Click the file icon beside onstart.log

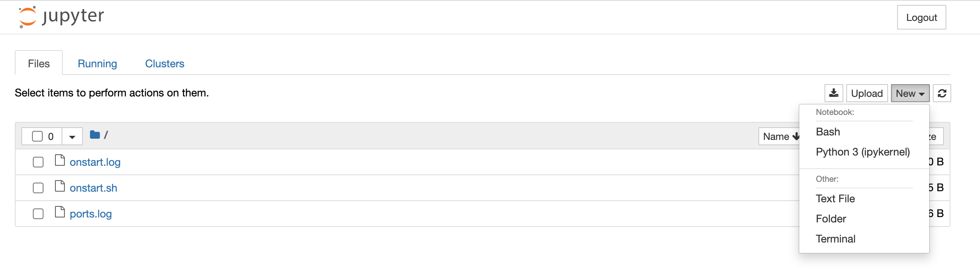pyautogui.click(x=60, y=160)
